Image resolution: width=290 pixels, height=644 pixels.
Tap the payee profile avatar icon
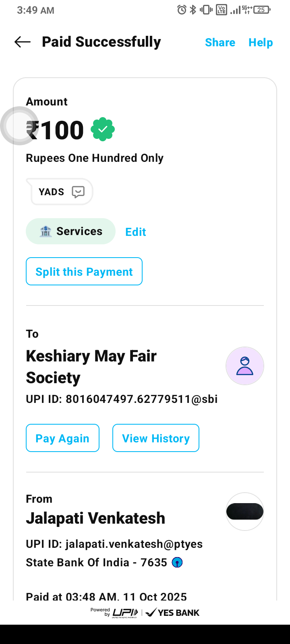tap(244, 366)
